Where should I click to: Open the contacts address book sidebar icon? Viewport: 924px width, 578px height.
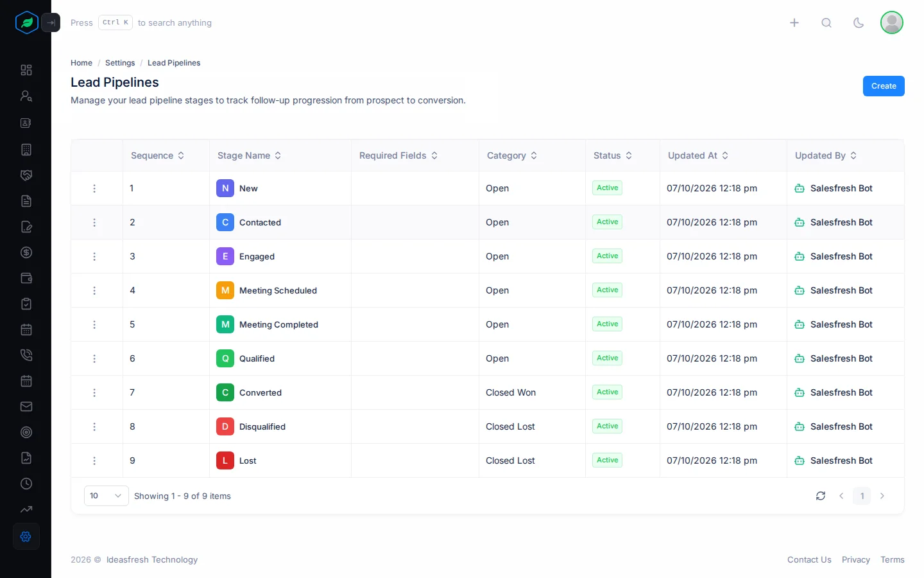point(26,123)
